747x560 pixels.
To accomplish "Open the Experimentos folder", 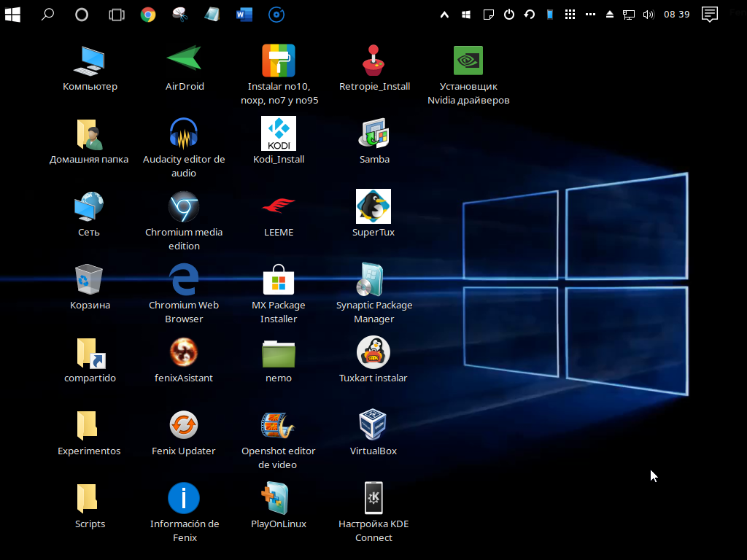I will [x=88, y=425].
